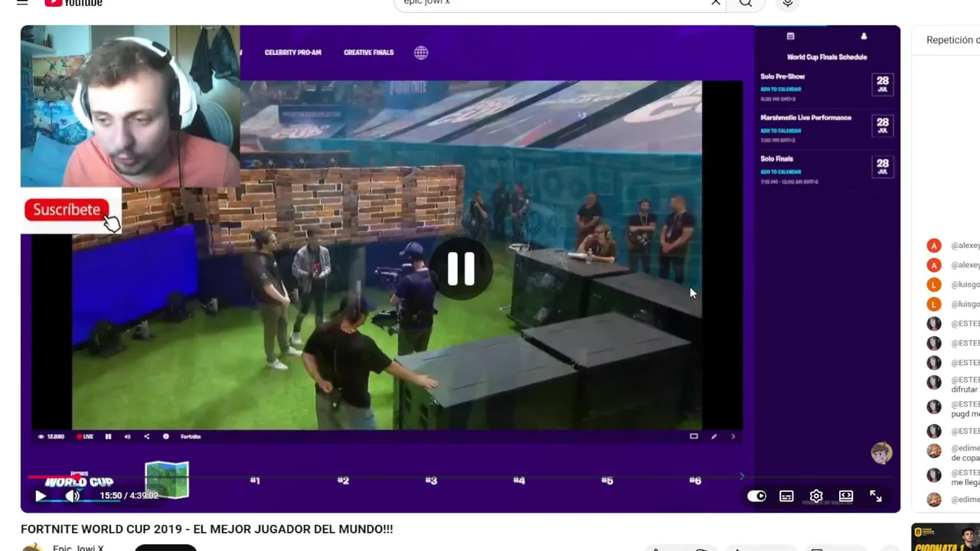Open the globe language selector
Image resolution: width=980 pixels, height=551 pixels.
click(421, 53)
